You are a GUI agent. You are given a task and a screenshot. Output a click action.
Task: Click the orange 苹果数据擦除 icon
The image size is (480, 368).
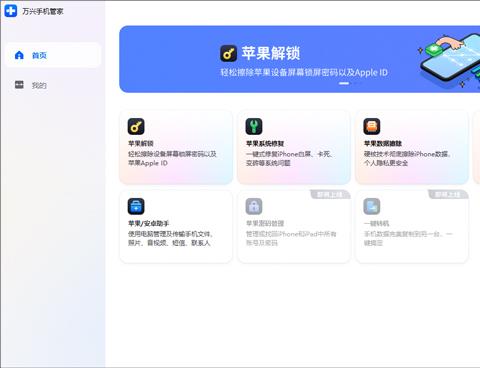pyautogui.click(x=372, y=126)
